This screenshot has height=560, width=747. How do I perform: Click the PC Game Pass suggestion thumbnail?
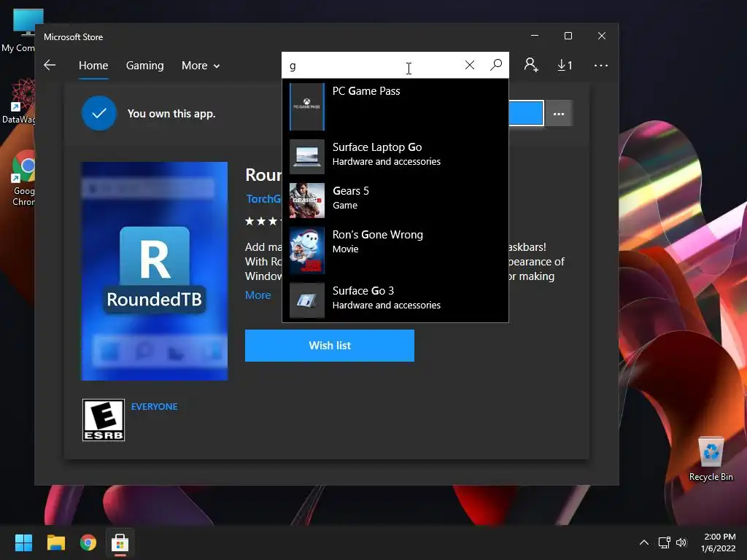(x=307, y=106)
